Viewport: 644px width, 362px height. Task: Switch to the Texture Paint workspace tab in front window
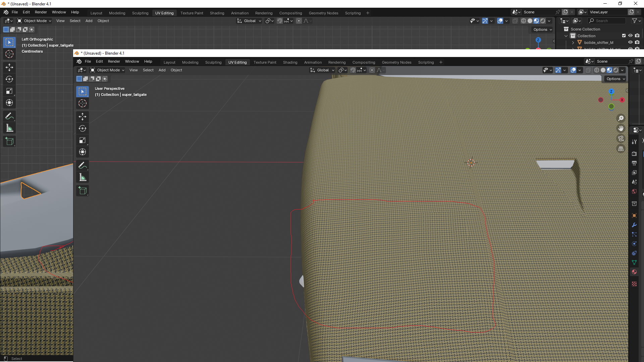265,62
